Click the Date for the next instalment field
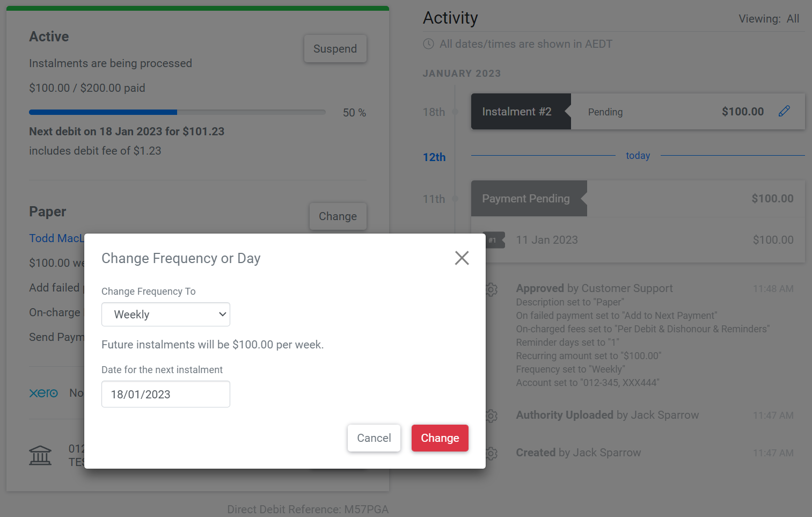This screenshot has height=517, width=812. coord(166,394)
